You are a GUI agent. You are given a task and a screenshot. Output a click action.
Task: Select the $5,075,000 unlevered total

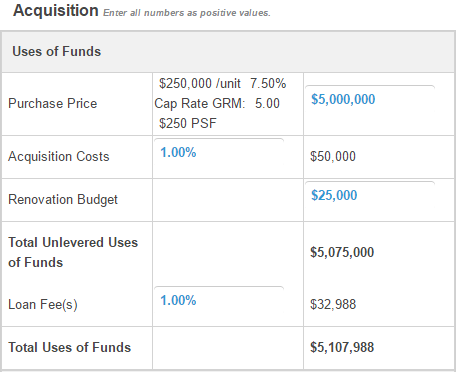(x=342, y=252)
